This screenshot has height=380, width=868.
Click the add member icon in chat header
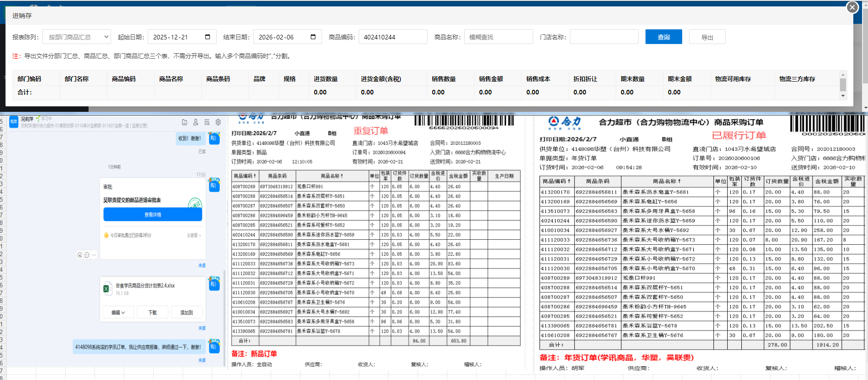pos(196,122)
